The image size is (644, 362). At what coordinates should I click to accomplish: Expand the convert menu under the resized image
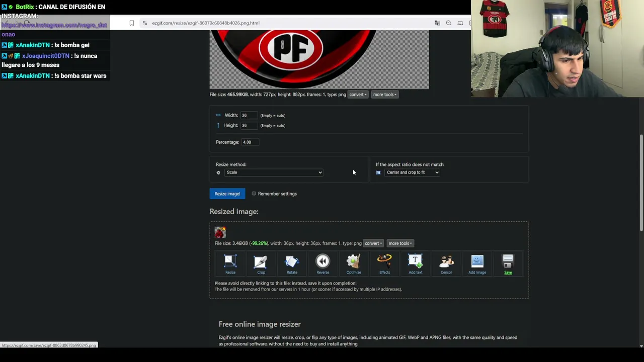click(x=373, y=243)
